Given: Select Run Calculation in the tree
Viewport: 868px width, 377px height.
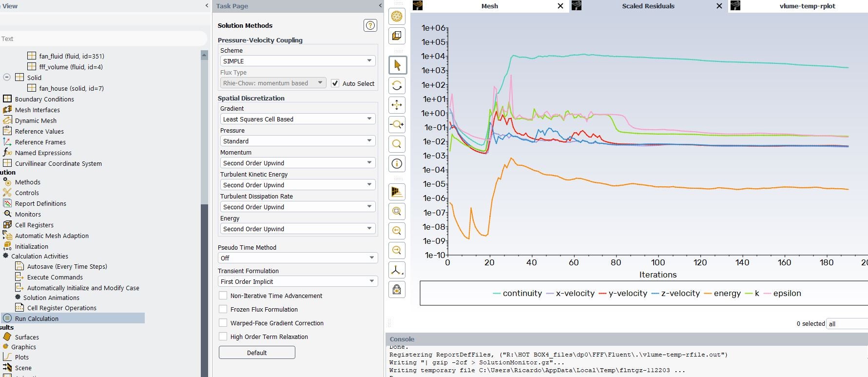Looking at the screenshot, I should pyautogui.click(x=37, y=318).
